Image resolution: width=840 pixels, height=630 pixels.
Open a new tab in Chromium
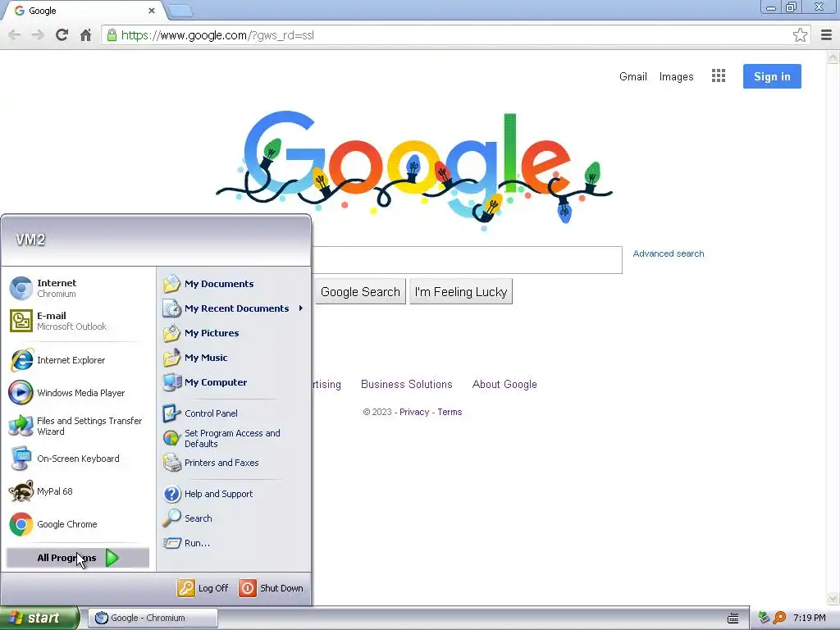click(180, 11)
